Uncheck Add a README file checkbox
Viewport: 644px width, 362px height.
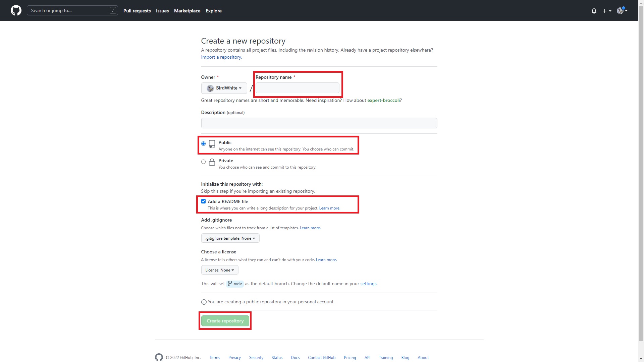tap(203, 201)
